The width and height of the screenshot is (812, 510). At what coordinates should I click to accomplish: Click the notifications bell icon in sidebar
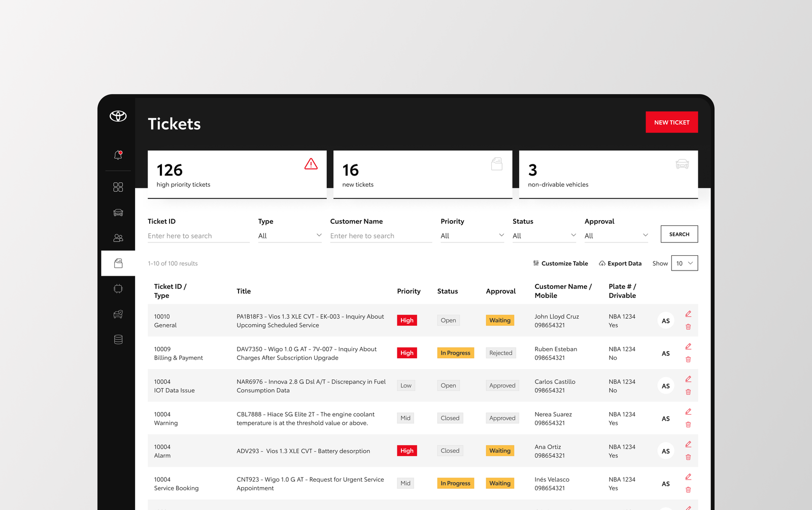pos(118,155)
